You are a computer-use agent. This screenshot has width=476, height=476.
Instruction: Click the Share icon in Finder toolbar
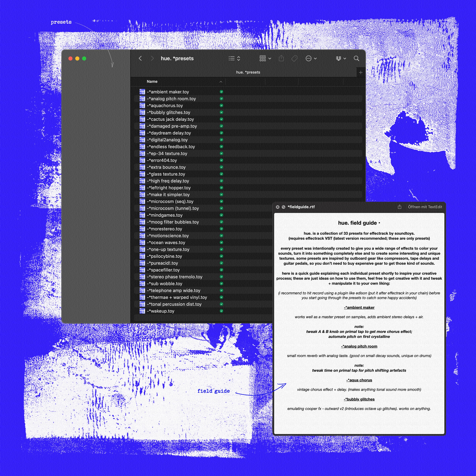pyautogui.click(x=281, y=58)
